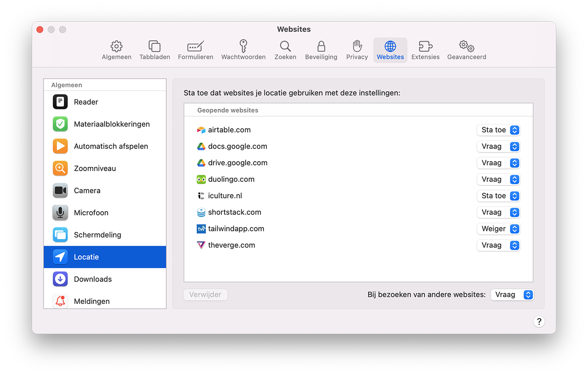Viewport: 588px width, 376px height.
Task: Click the duolingo.com owl favicon
Action: click(201, 180)
